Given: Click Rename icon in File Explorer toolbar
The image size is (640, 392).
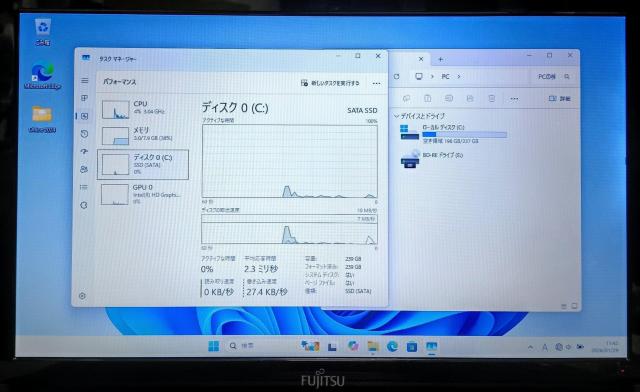Looking at the screenshot, I should pos(449,98).
